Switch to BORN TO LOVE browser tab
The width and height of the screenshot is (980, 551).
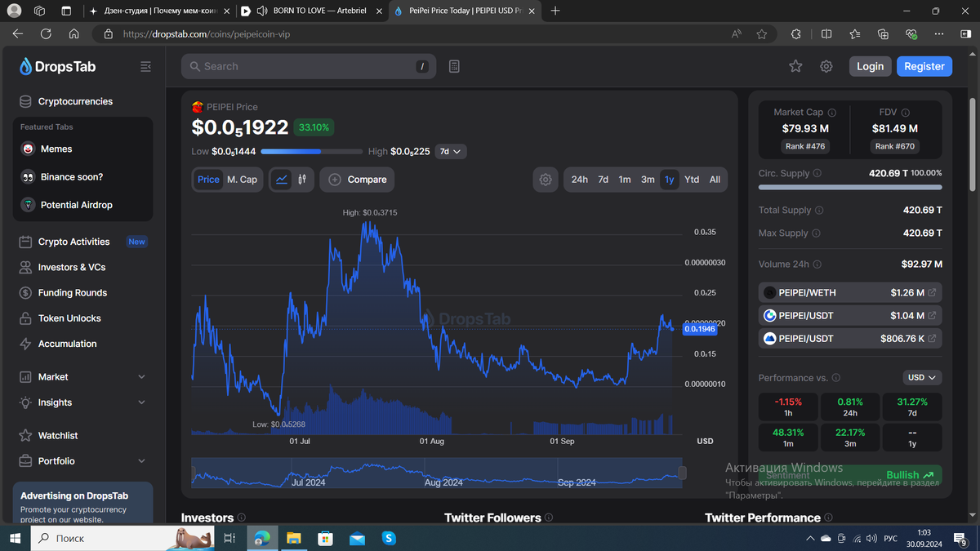310,11
